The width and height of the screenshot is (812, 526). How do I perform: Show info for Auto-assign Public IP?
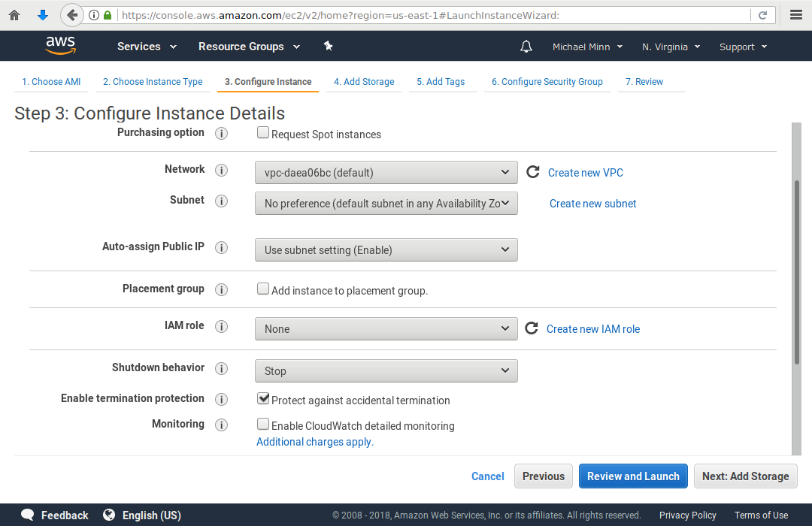pos(222,247)
